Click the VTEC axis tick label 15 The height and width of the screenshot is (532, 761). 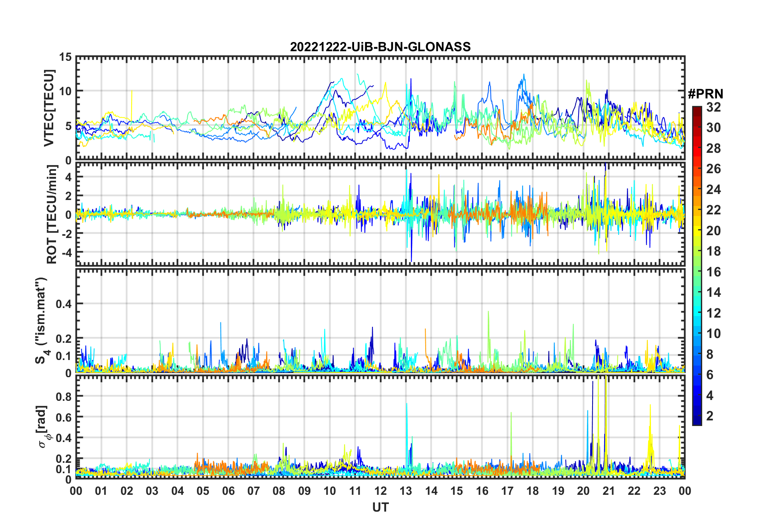point(65,57)
